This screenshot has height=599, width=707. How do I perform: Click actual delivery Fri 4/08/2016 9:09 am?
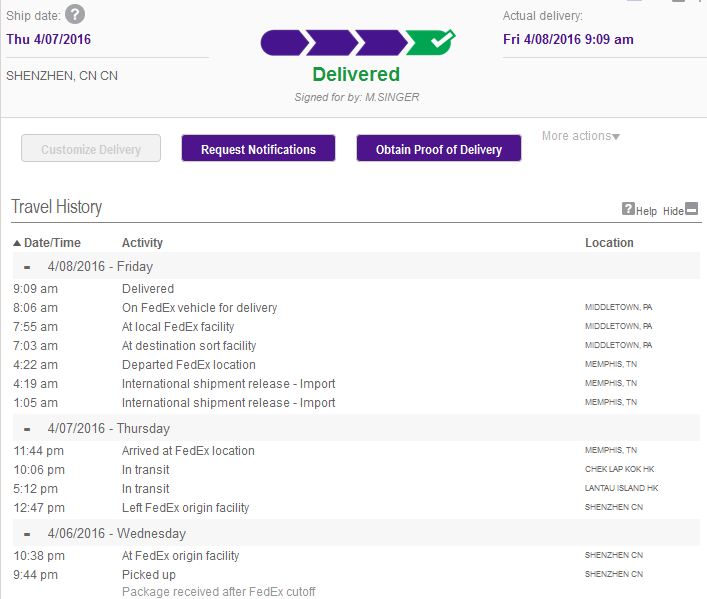click(568, 39)
